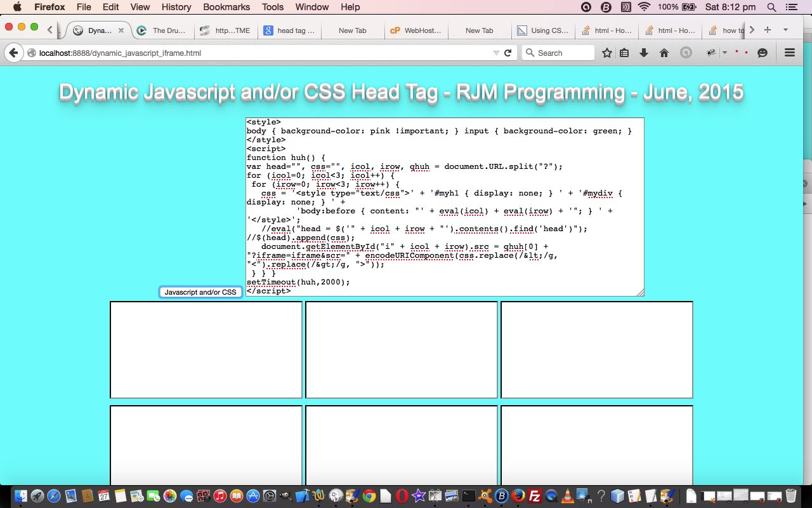
Task: Click the smiley face toolbar icon
Action: (x=763, y=53)
